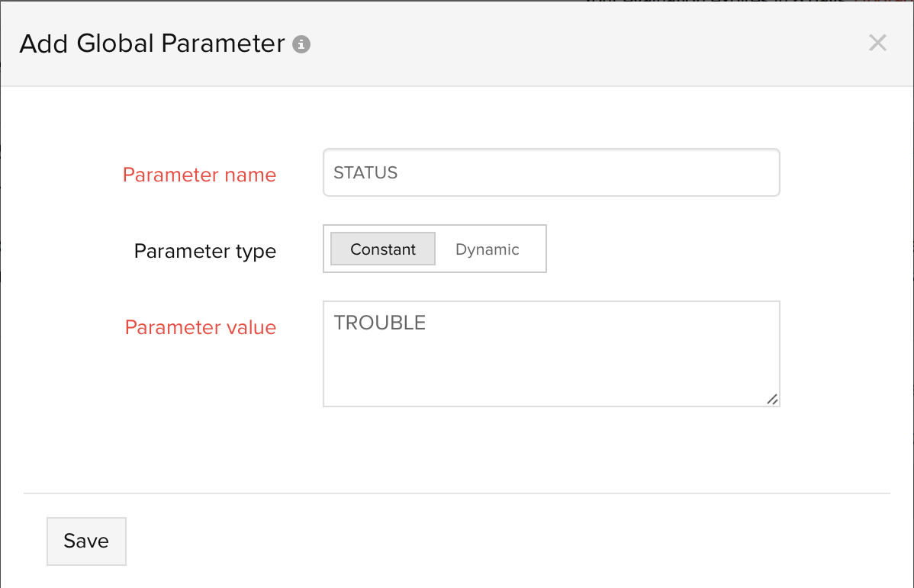Focus the Parameter name input field
Screen dimensions: 914x588
tap(551, 172)
